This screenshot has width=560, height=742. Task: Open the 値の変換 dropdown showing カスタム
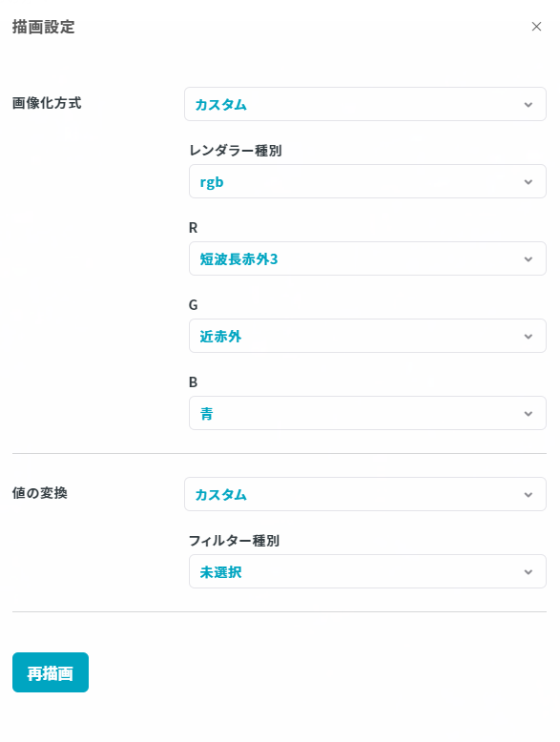(x=365, y=494)
